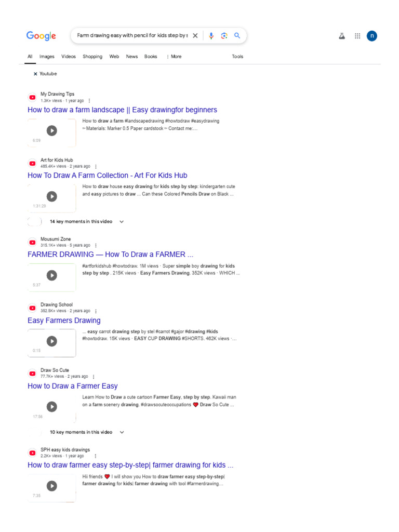Click the magnifying glass search button
This screenshot has width=399, height=532.
[x=237, y=35]
